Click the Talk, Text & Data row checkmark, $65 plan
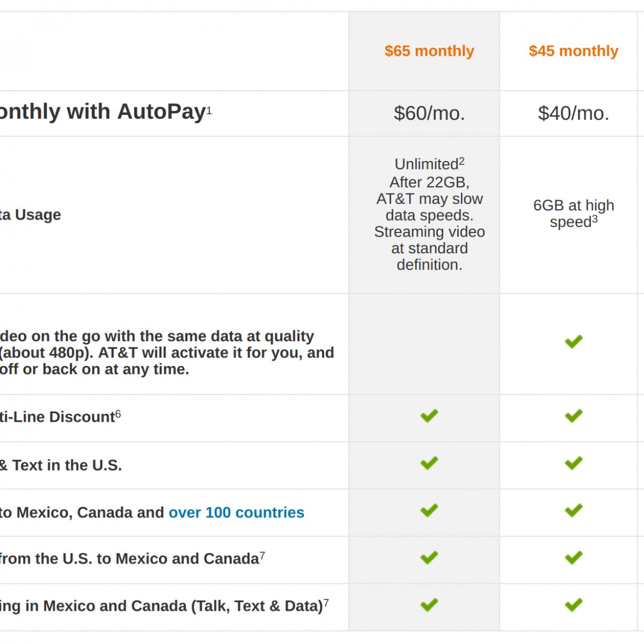The width and height of the screenshot is (644, 644). pos(429,605)
